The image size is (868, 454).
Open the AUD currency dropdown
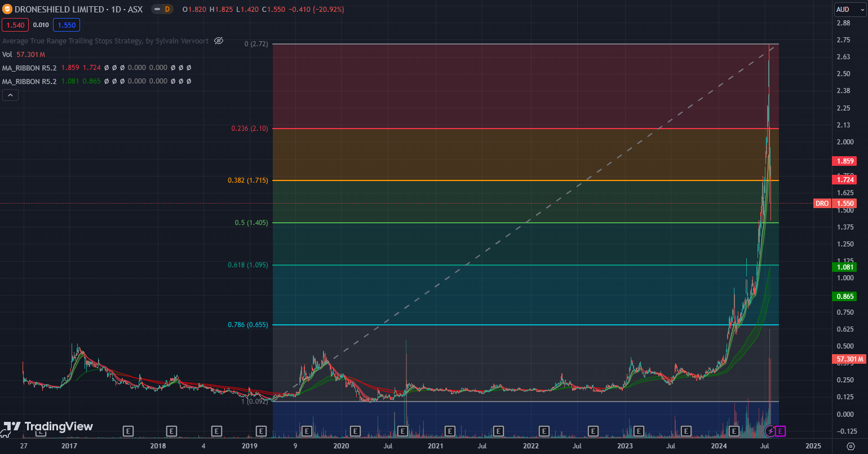click(849, 10)
